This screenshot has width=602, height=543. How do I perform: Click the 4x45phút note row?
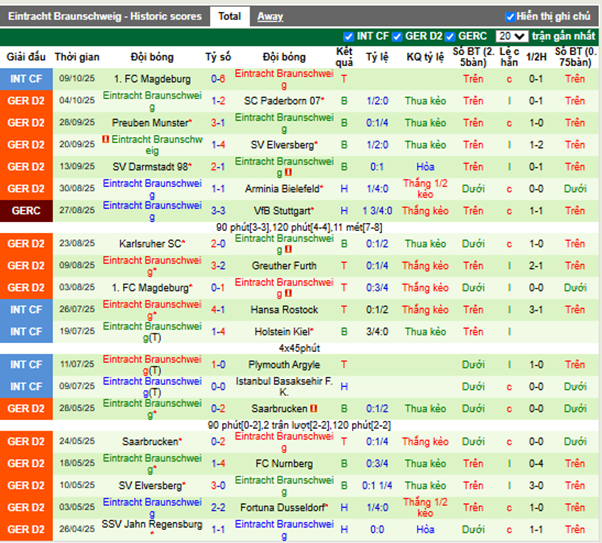pyautogui.click(x=299, y=348)
